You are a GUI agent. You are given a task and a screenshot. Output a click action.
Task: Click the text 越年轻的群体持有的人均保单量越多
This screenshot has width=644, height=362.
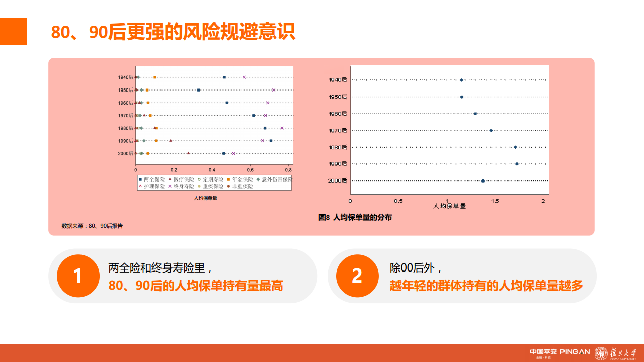[x=486, y=286]
